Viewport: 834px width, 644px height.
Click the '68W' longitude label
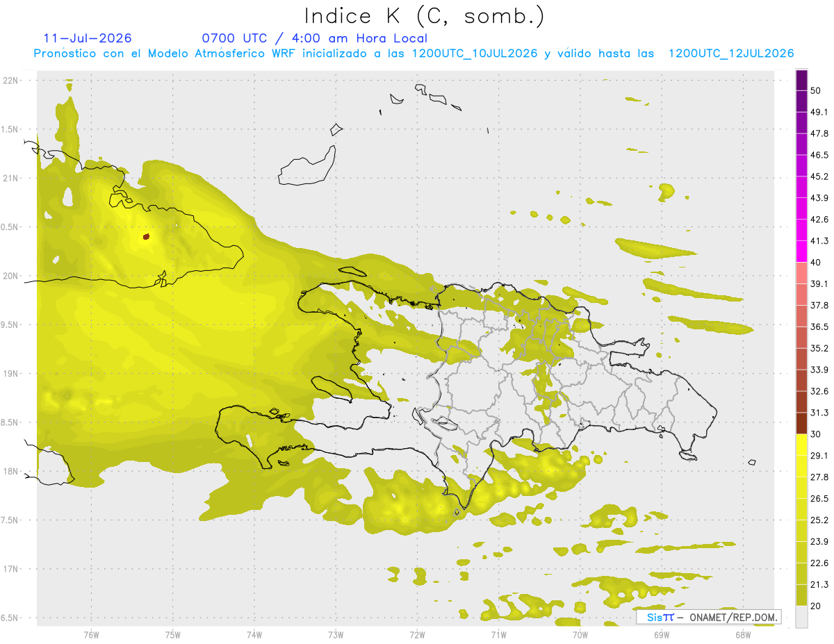point(742,635)
